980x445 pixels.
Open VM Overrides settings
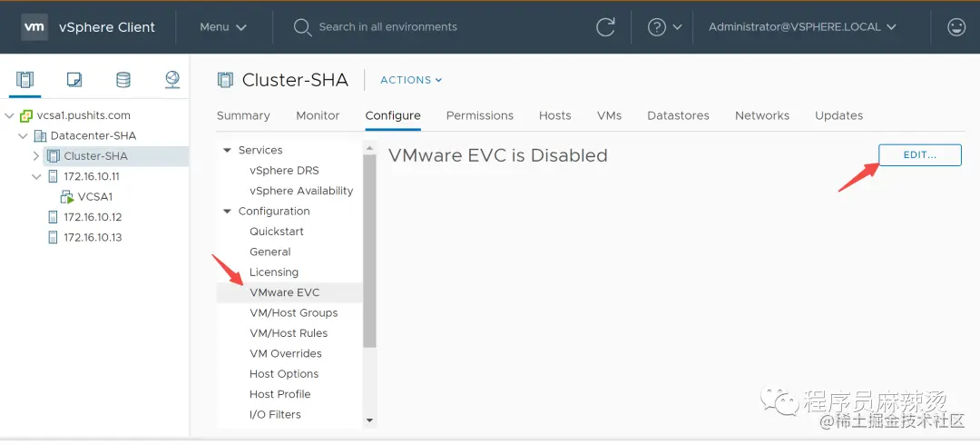pos(286,353)
